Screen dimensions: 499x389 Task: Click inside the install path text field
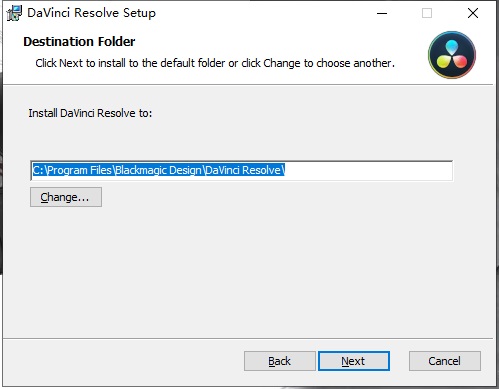242,170
